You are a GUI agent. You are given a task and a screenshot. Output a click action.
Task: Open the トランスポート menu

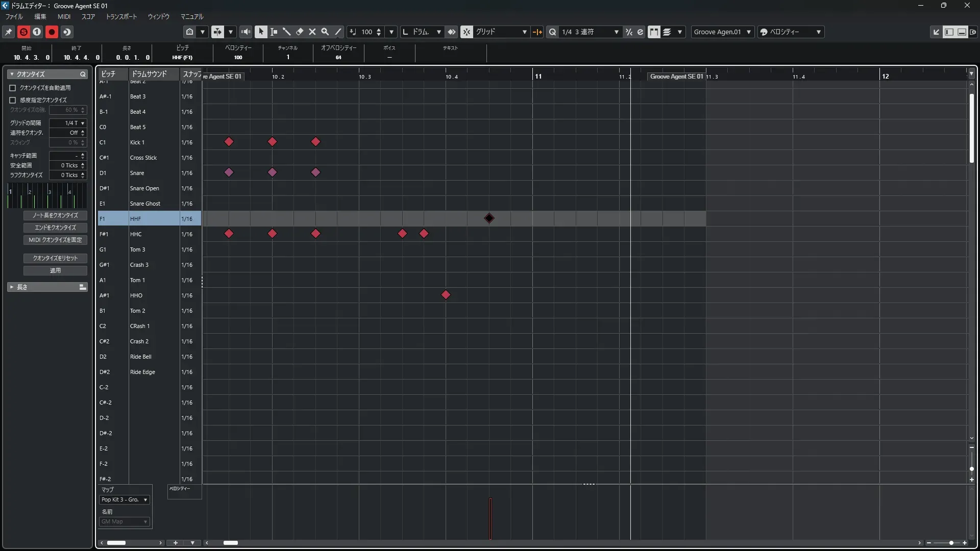coord(121,17)
